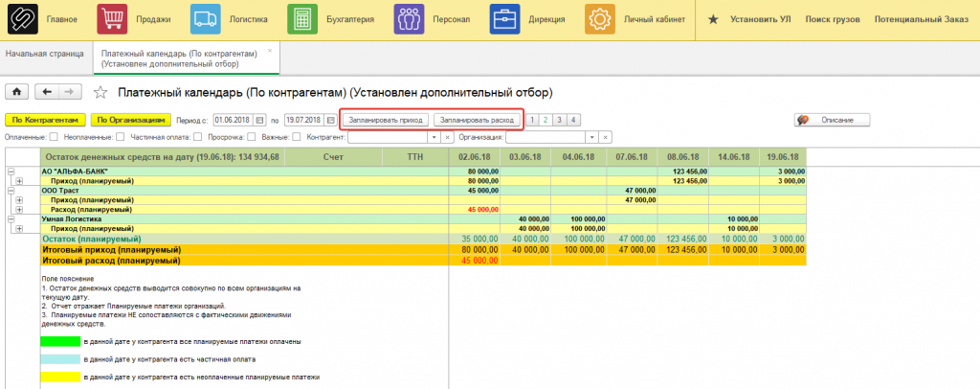Open the Дирекция briefcase section

505,19
